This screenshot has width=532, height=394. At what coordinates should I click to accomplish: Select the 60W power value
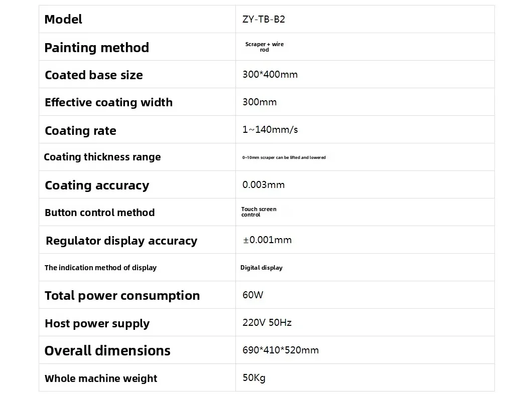coord(252,295)
